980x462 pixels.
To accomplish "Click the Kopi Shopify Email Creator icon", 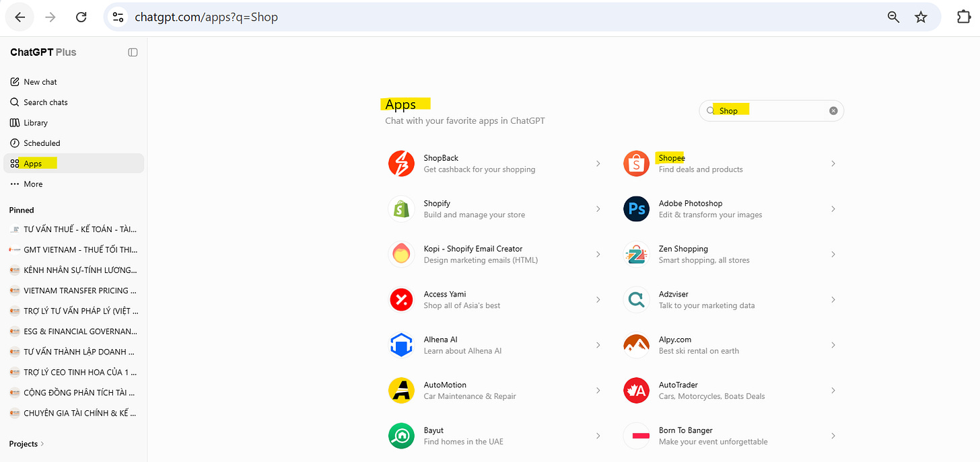I will 401,254.
